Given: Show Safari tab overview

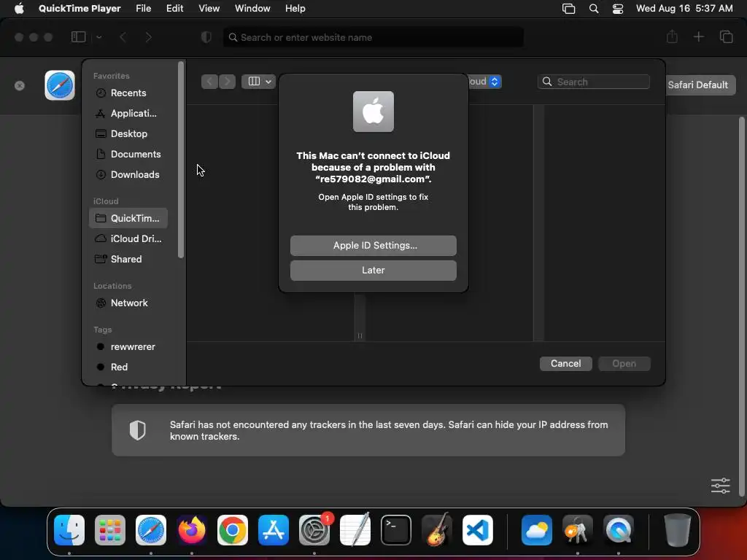Looking at the screenshot, I should pos(726,36).
